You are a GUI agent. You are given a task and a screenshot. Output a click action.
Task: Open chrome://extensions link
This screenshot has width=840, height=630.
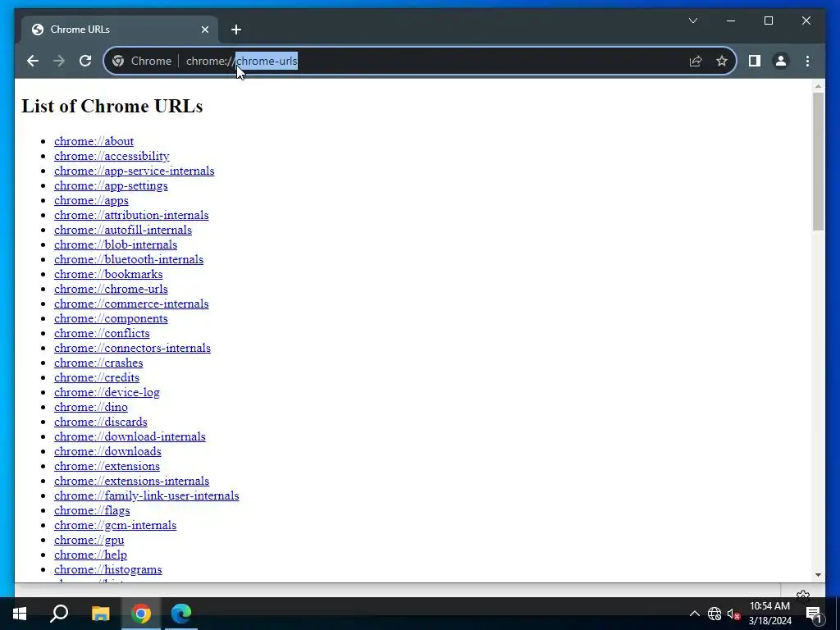tap(107, 466)
